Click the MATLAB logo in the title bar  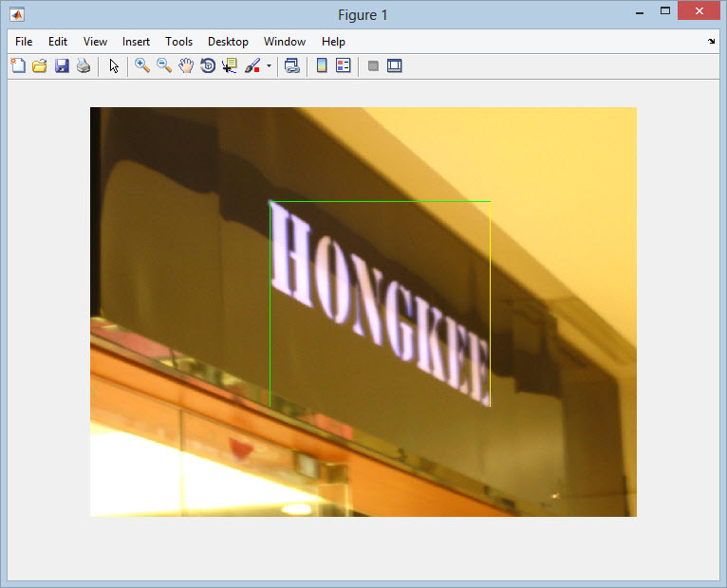click(17, 14)
